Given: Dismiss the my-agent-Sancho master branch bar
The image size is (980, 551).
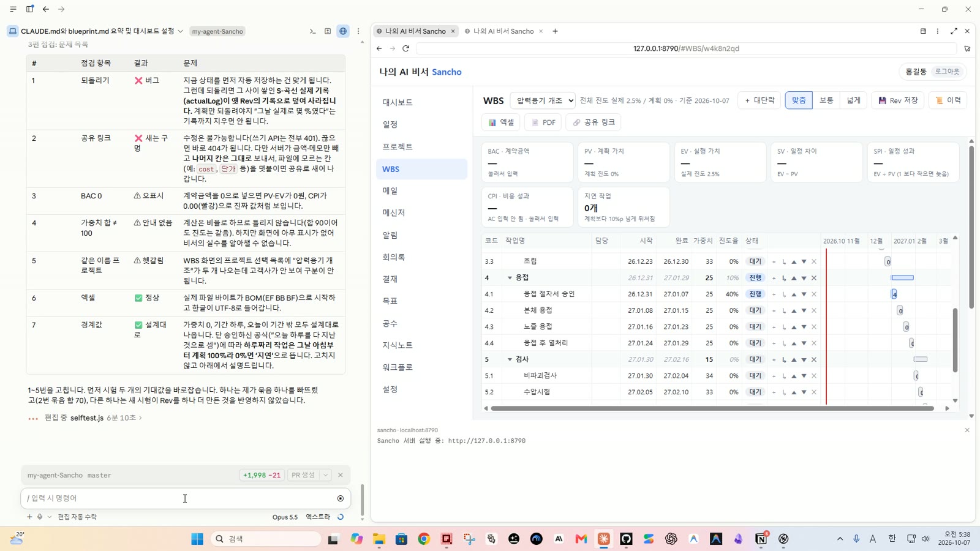Looking at the screenshot, I should pyautogui.click(x=341, y=475).
